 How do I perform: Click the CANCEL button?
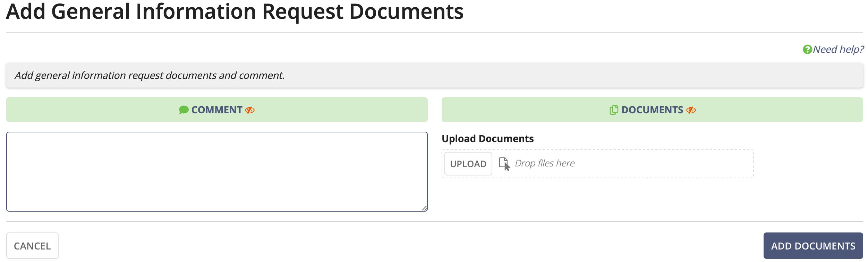click(x=32, y=246)
